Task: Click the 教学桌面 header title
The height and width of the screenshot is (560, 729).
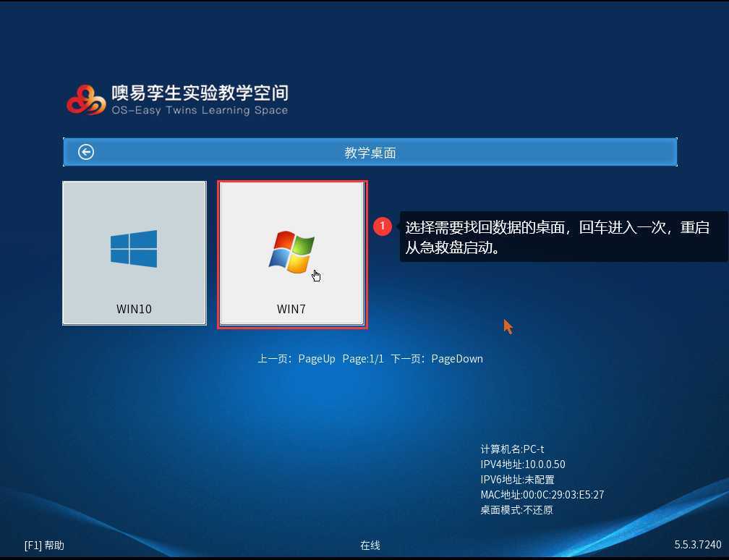Action: pos(370,153)
